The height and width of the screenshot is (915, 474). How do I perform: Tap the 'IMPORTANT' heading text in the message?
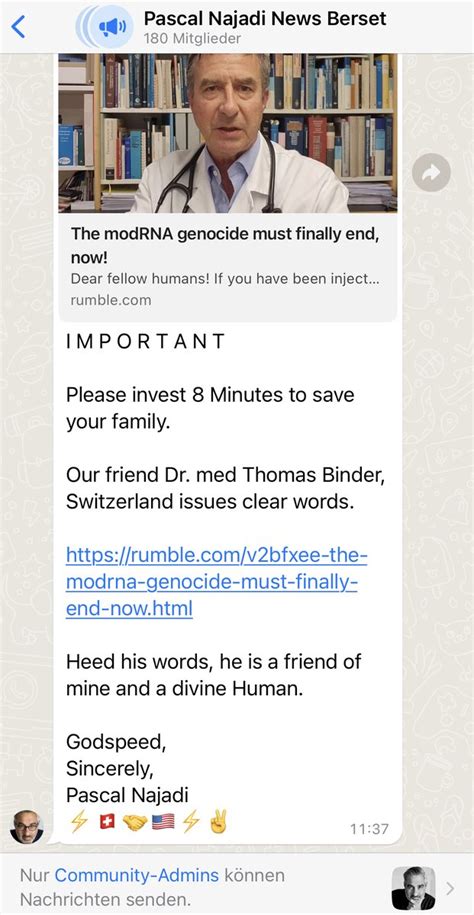click(x=145, y=341)
